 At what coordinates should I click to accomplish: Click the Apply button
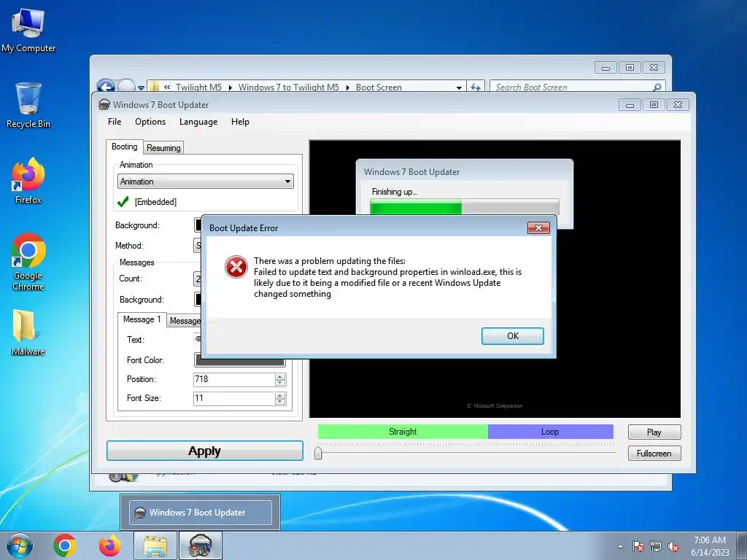[205, 451]
